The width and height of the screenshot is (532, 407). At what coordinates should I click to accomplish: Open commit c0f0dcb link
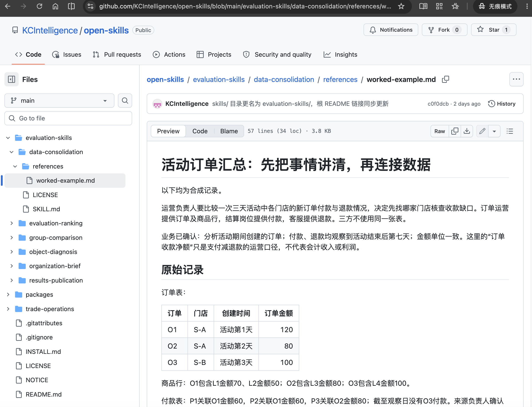click(x=438, y=104)
